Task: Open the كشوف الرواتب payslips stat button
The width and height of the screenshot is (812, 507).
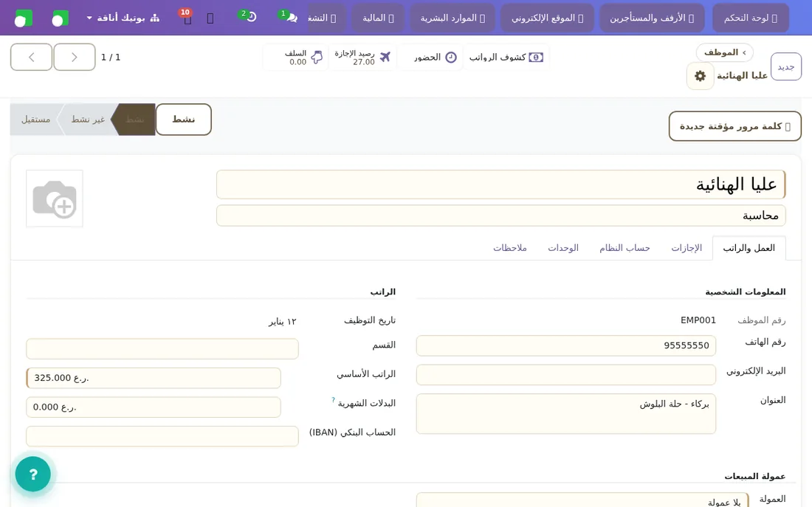Action: pyautogui.click(x=506, y=57)
